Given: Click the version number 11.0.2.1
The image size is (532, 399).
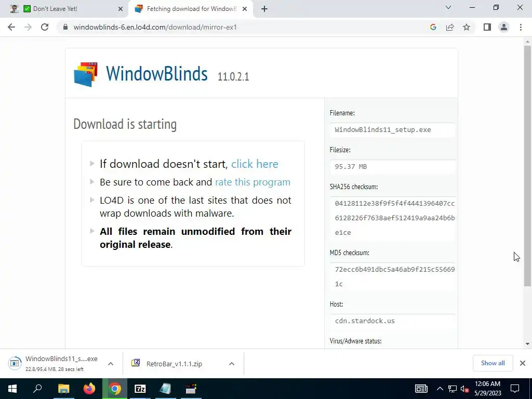Looking at the screenshot, I should tap(233, 76).
